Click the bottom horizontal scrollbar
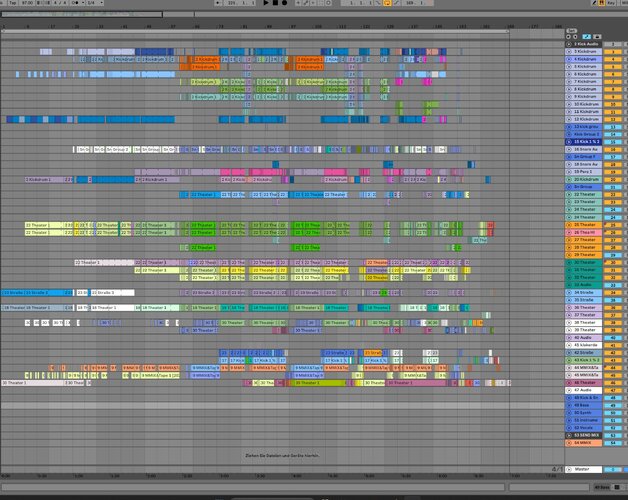This screenshot has height=500, width=628. click(x=252, y=487)
